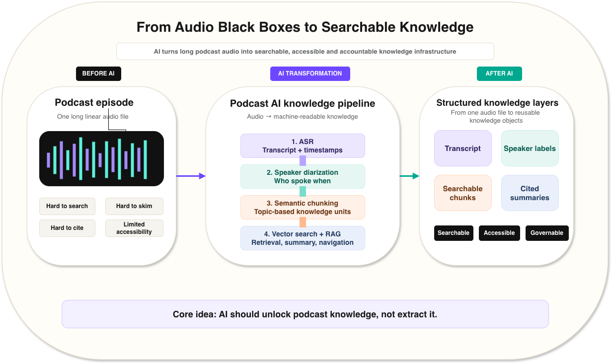Click the Hard to skim tag

click(134, 206)
